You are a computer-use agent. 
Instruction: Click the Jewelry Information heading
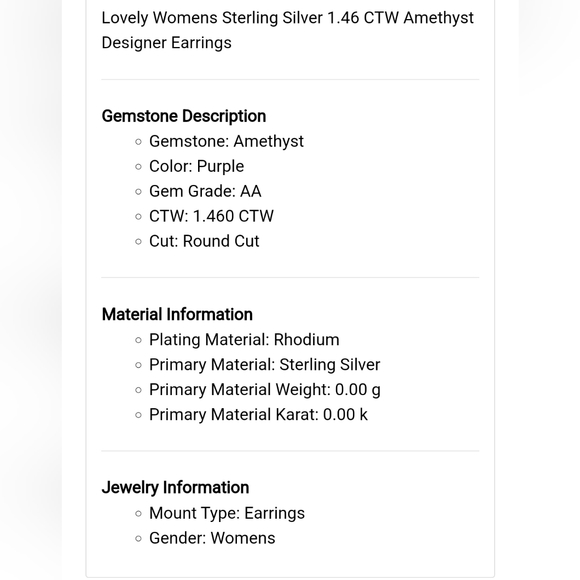[175, 488]
